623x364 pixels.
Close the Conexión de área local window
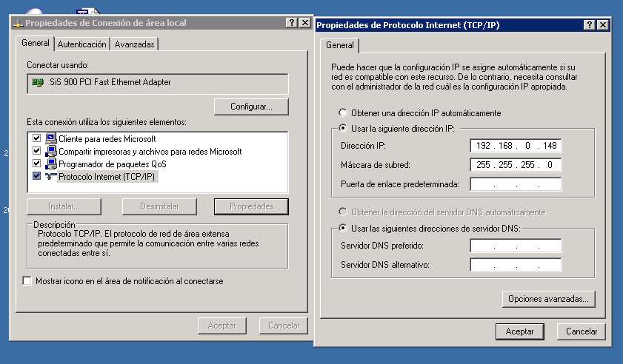[304, 23]
